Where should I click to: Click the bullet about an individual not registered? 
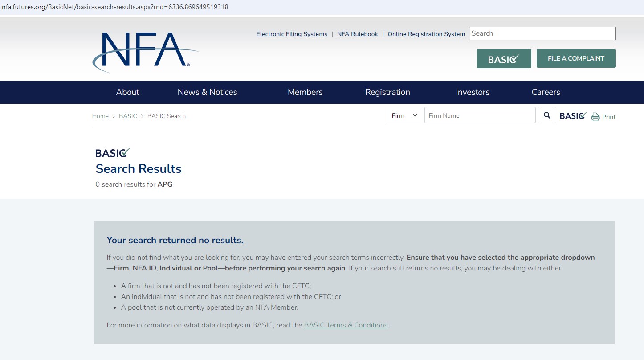[x=231, y=297]
